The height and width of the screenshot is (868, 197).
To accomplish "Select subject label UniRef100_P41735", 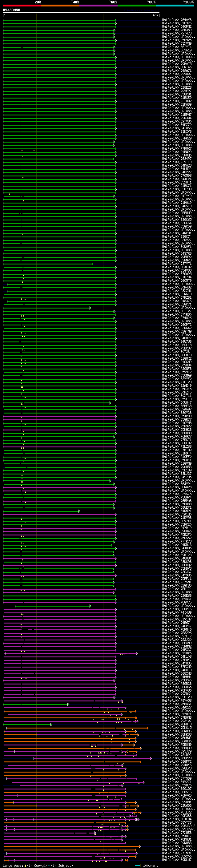I will point(177,477).
